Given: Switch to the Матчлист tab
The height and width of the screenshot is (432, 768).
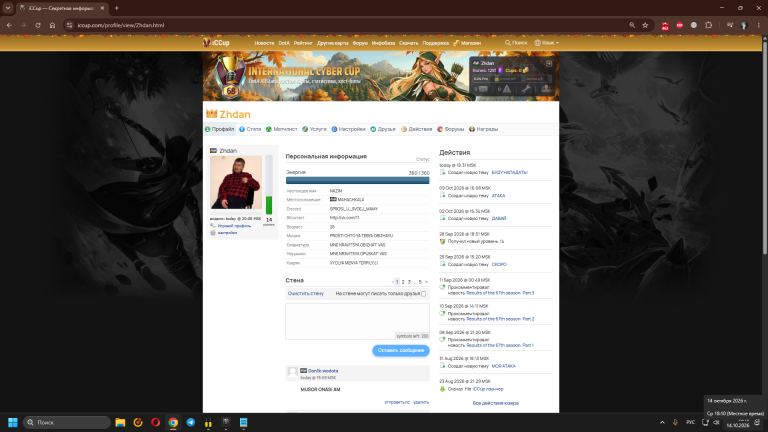Looking at the screenshot, I should click(281, 129).
